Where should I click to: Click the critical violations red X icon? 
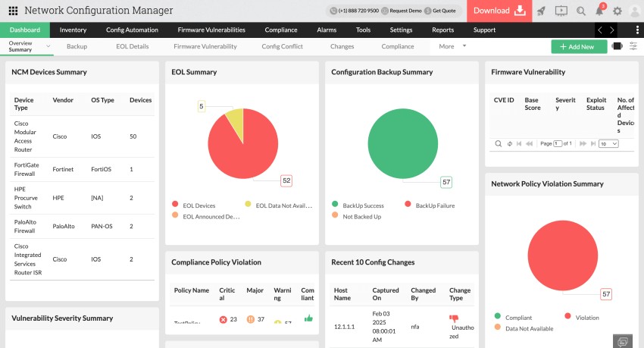(223, 319)
